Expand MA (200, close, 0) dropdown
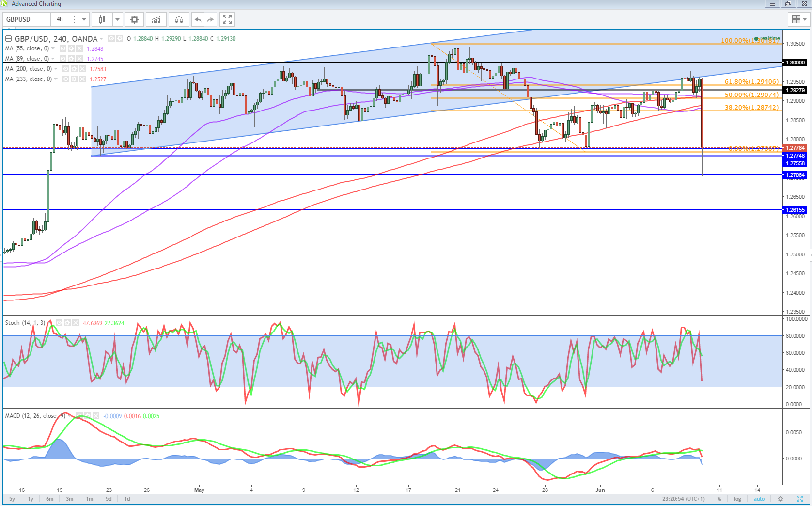Viewport: 812px width, 506px height. (x=56, y=69)
